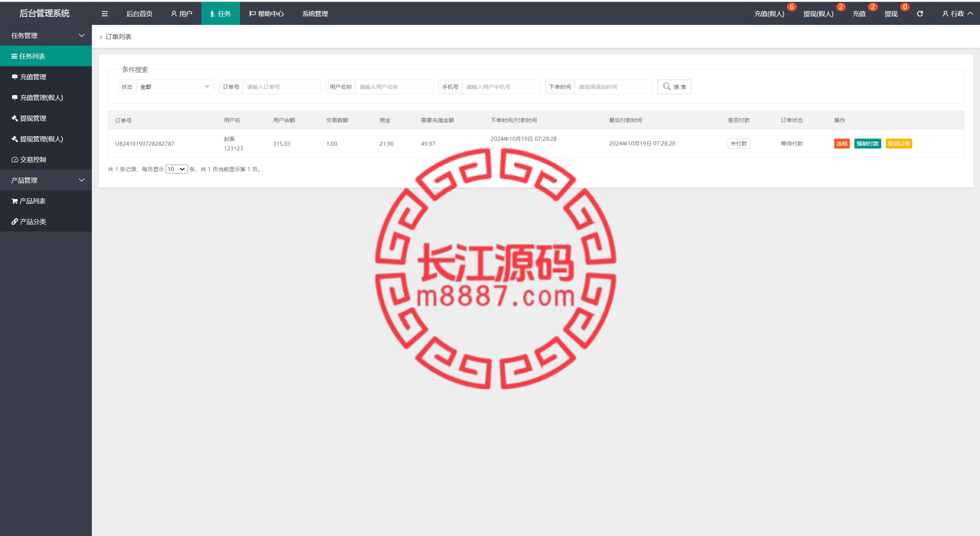Screen dimensions: 980x536
Task: Go to 任务列表 in the sidebar
Action: tap(46, 56)
